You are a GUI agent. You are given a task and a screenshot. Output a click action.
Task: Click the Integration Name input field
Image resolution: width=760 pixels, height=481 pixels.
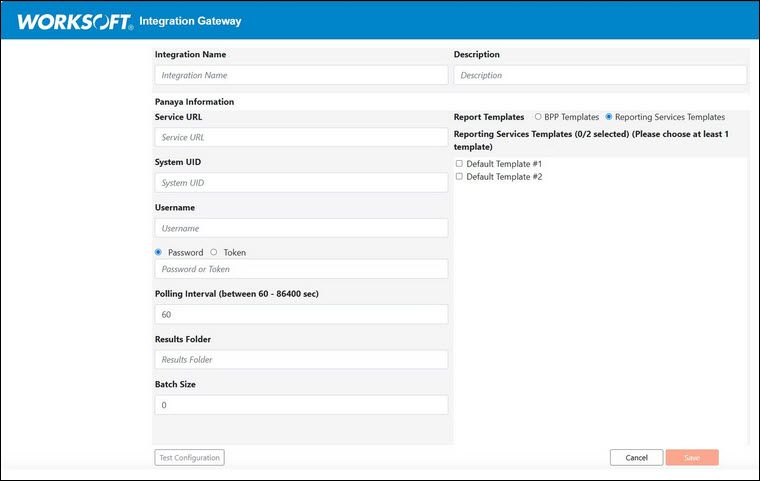pos(301,75)
